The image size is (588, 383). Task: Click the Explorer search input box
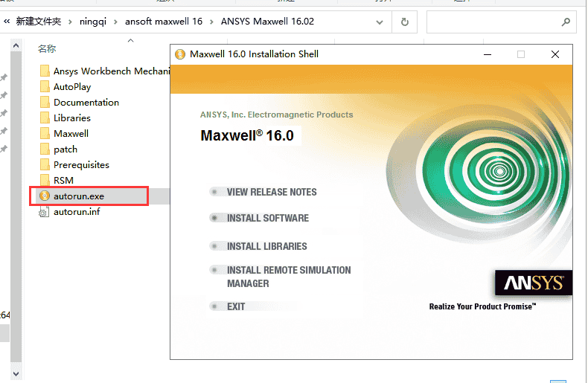coord(502,22)
